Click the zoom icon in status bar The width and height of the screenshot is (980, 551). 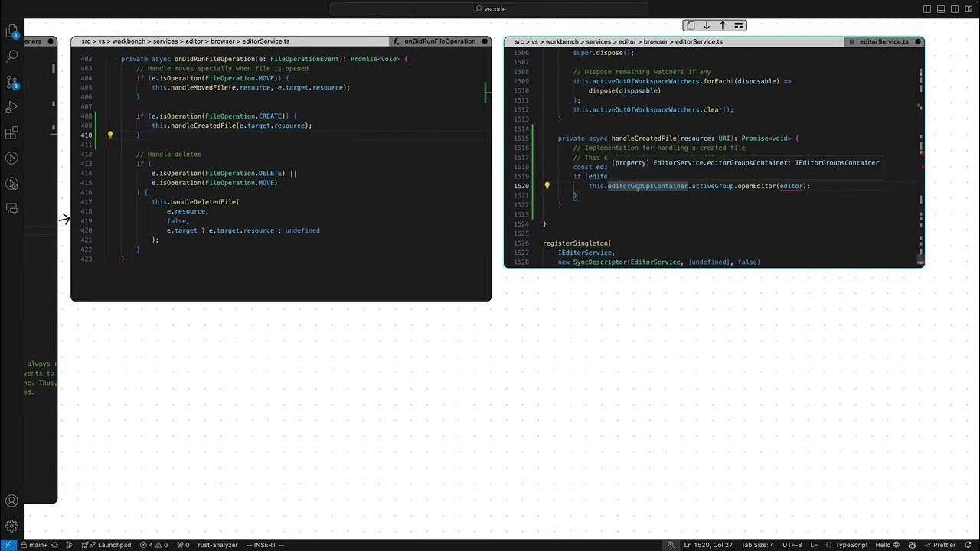671,545
